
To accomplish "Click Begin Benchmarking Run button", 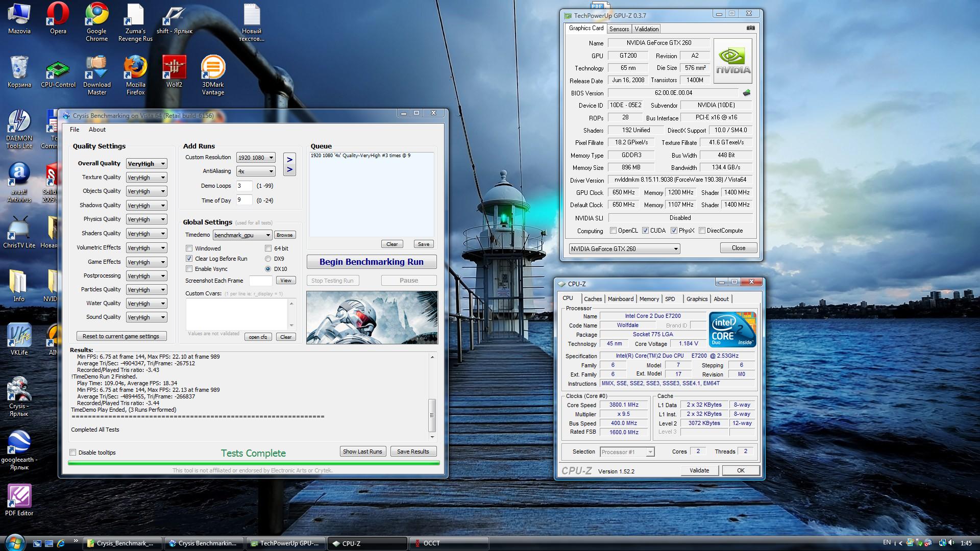I will (x=372, y=262).
